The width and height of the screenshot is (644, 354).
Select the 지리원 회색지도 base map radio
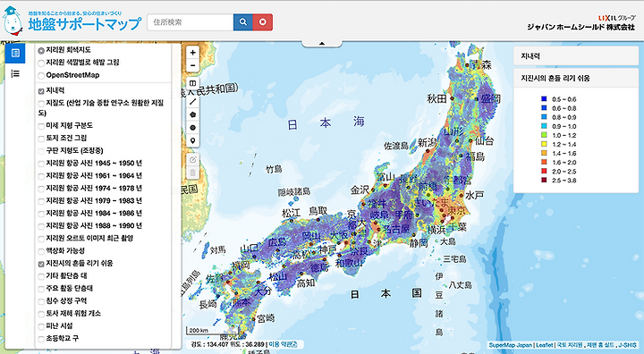coord(41,51)
